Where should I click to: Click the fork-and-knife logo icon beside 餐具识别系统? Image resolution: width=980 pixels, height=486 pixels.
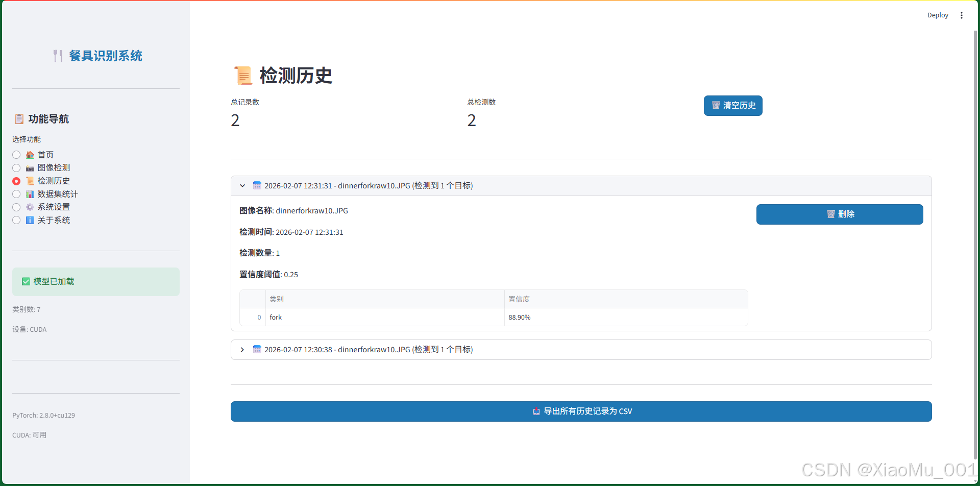pyautogui.click(x=58, y=56)
